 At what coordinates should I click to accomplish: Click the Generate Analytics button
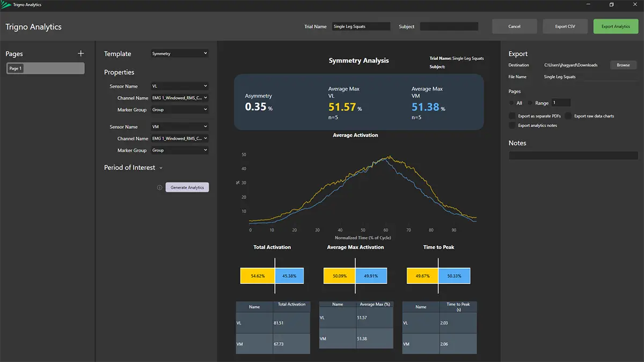point(187,188)
